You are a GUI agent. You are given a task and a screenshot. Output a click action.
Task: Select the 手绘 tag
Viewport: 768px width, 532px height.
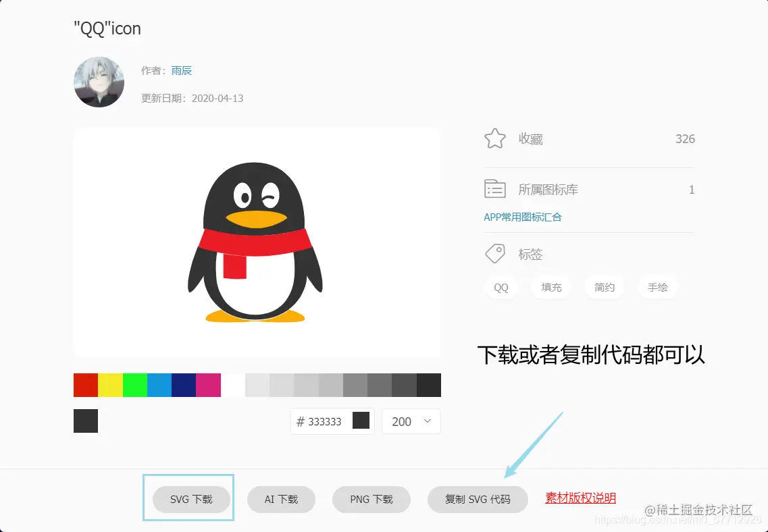click(x=657, y=287)
